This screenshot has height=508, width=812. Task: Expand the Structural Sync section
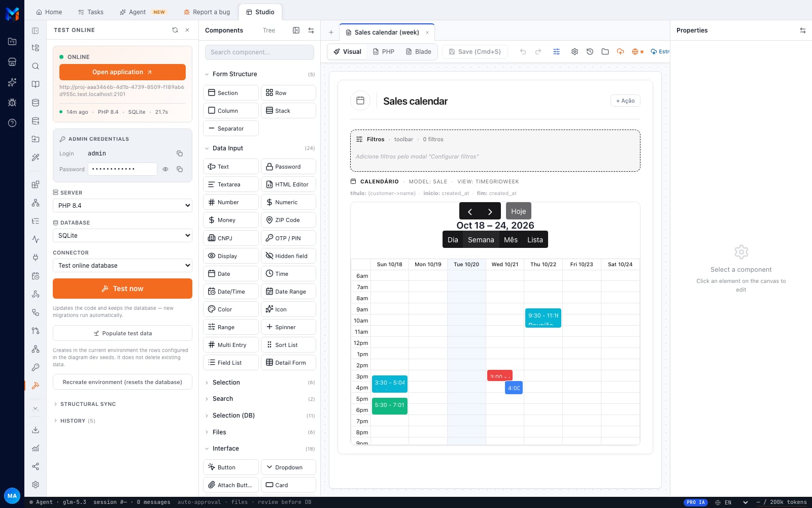84,404
